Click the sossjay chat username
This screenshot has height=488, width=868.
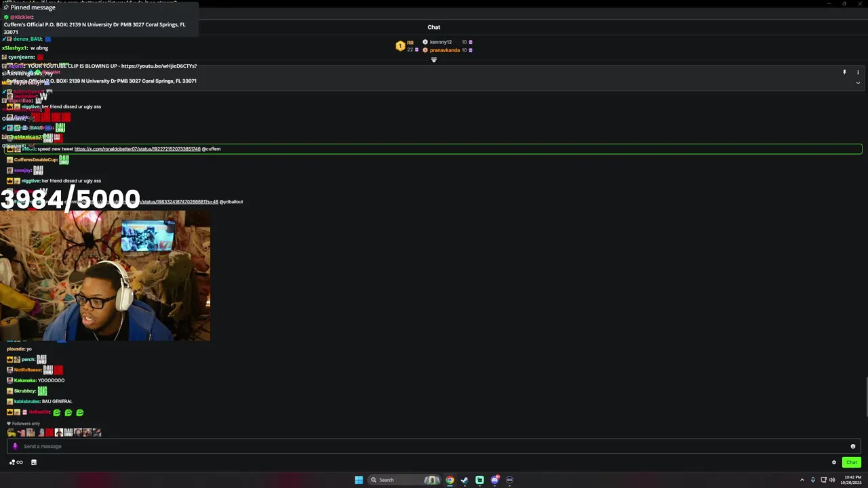click(x=22, y=170)
